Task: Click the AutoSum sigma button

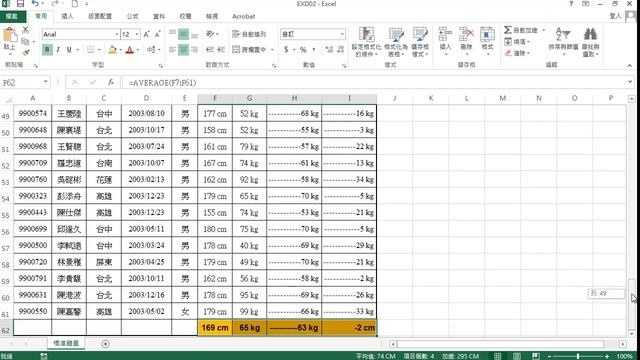Action: click(508, 30)
